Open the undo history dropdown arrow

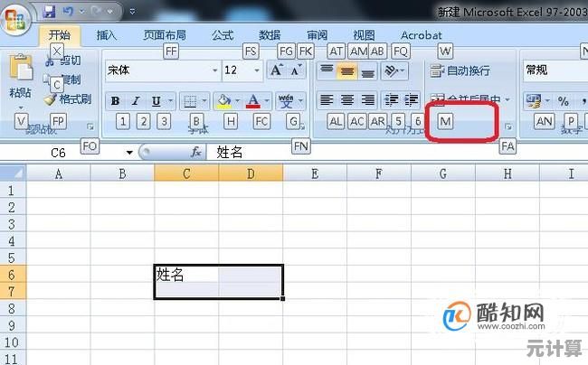(x=81, y=12)
